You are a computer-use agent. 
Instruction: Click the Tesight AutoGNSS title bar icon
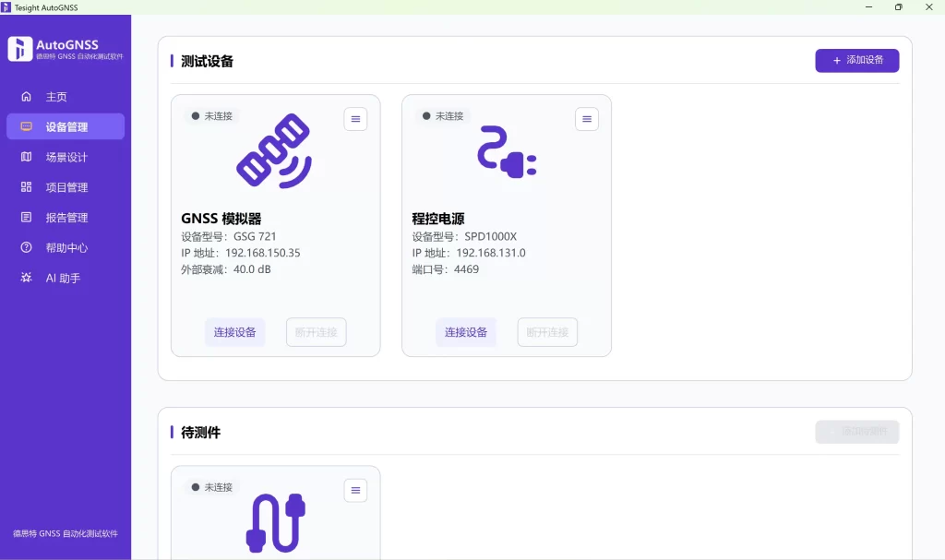coord(6,7)
